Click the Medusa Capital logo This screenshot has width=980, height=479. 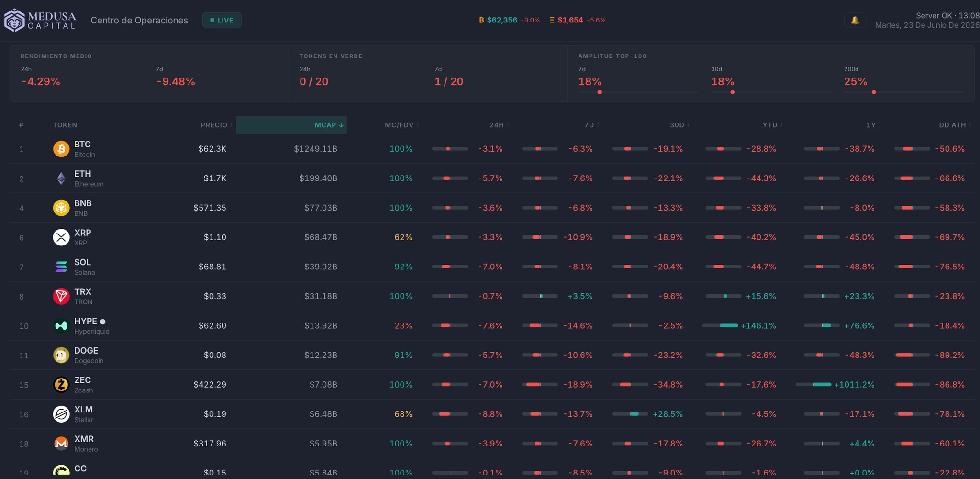(x=40, y=20)
